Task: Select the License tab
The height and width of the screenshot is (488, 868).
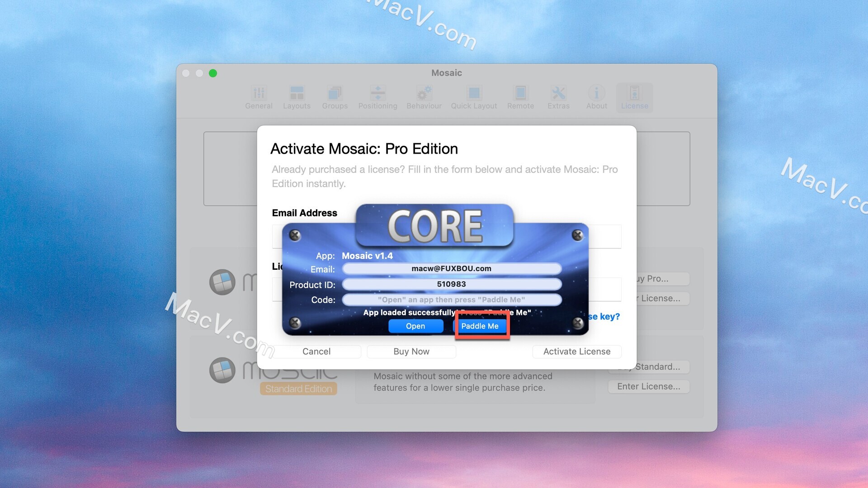Action: coord(634,97)
